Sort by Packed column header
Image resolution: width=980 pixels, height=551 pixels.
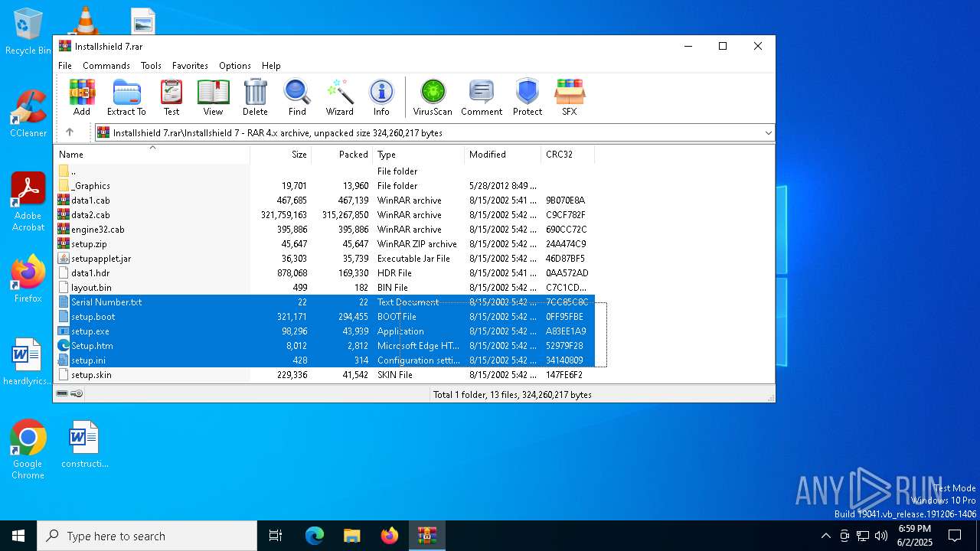[342, 155]
